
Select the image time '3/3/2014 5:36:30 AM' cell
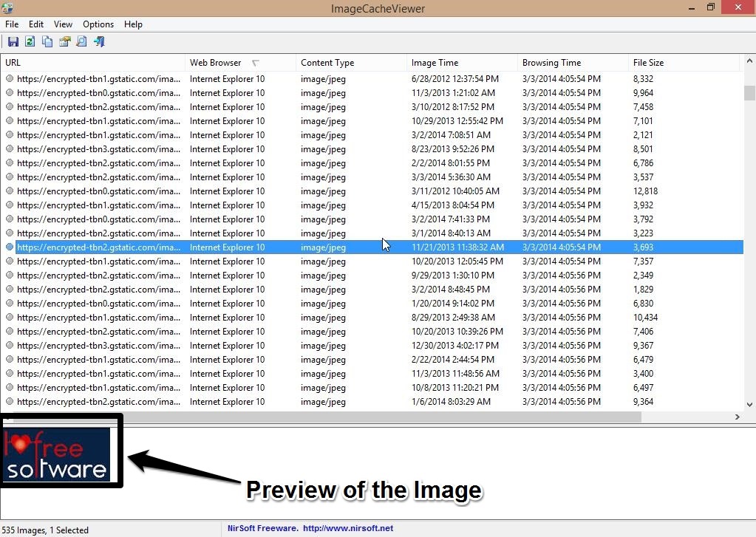(451, 177)
